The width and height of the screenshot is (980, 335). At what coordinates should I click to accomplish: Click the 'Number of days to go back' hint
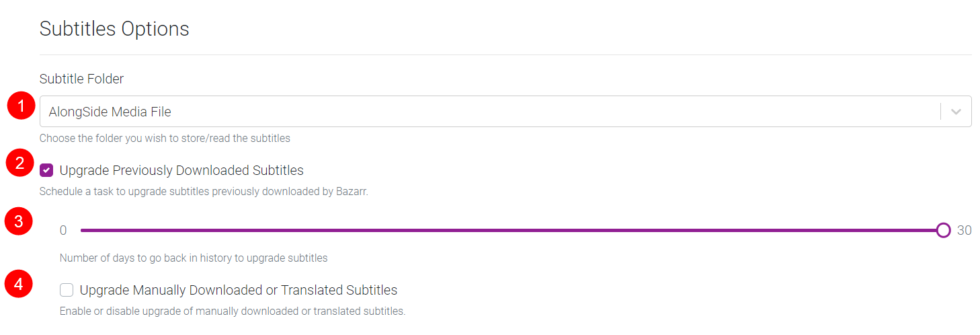[x=194, y=258]
